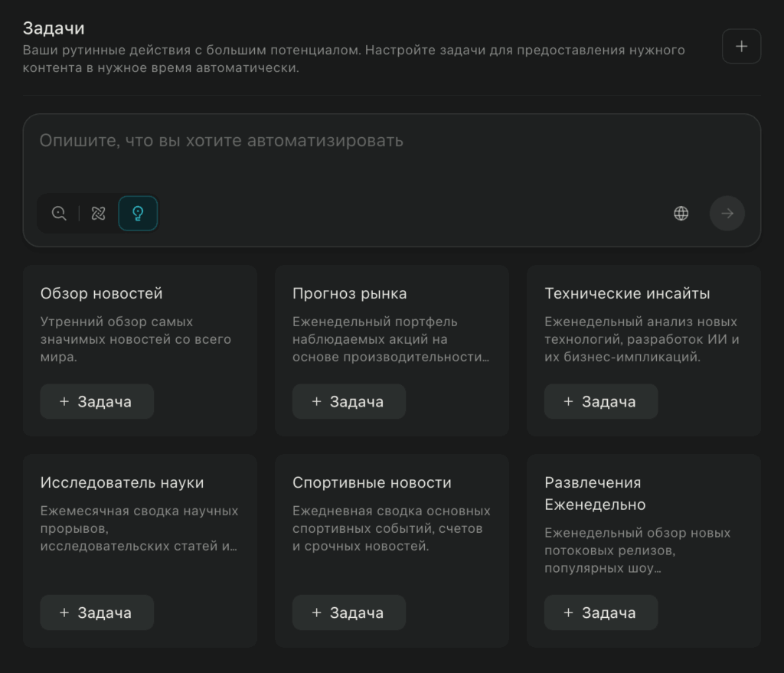
Task: Select the Search mode magnifier icon
Action: click(59, 214)
